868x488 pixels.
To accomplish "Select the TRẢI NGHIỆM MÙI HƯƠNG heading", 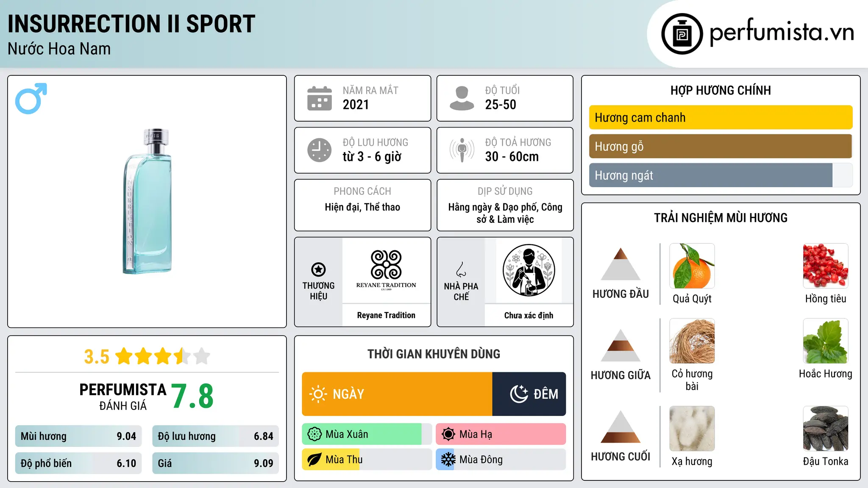I will point(721,218).
